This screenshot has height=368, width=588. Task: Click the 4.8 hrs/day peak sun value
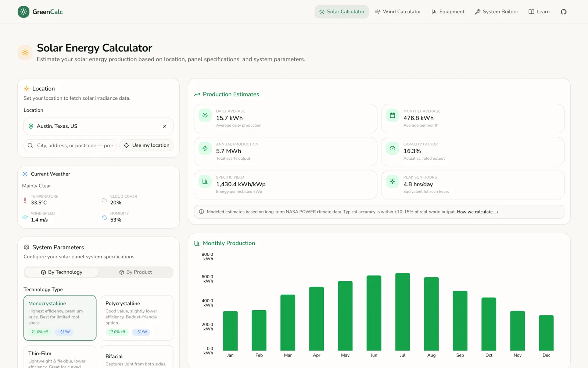[x=418, y=184]
